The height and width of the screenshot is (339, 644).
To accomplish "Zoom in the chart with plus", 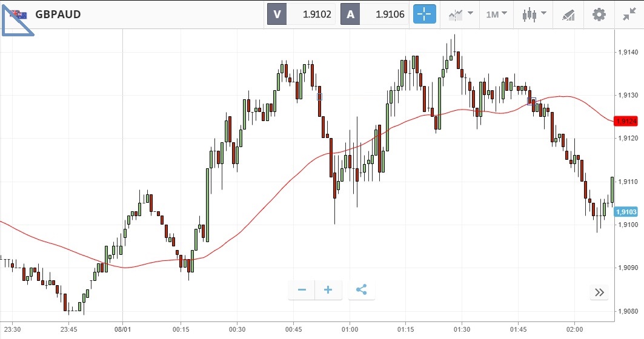I will pyautogui.click(x=328, y=290).
